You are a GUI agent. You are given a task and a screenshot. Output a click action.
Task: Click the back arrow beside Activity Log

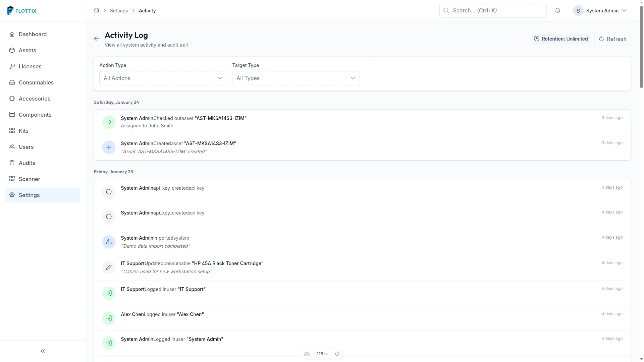(96, 39)
